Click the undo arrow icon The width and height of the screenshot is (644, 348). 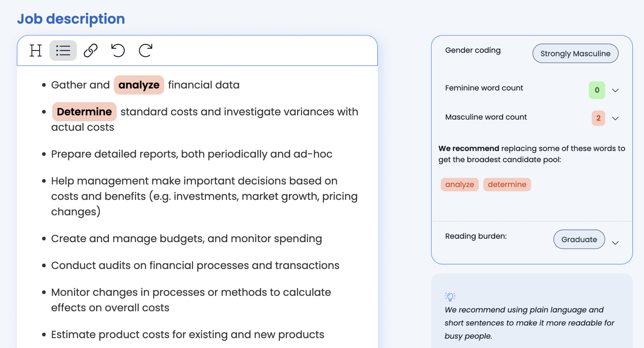[118, 51]
